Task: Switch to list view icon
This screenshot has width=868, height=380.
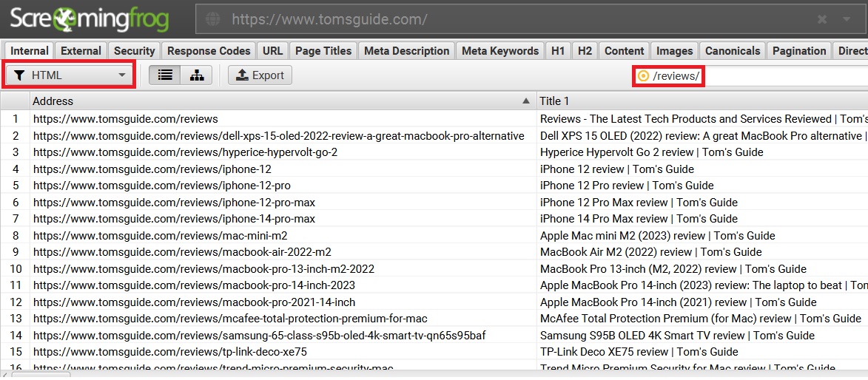Action: (x=164, y=76)
